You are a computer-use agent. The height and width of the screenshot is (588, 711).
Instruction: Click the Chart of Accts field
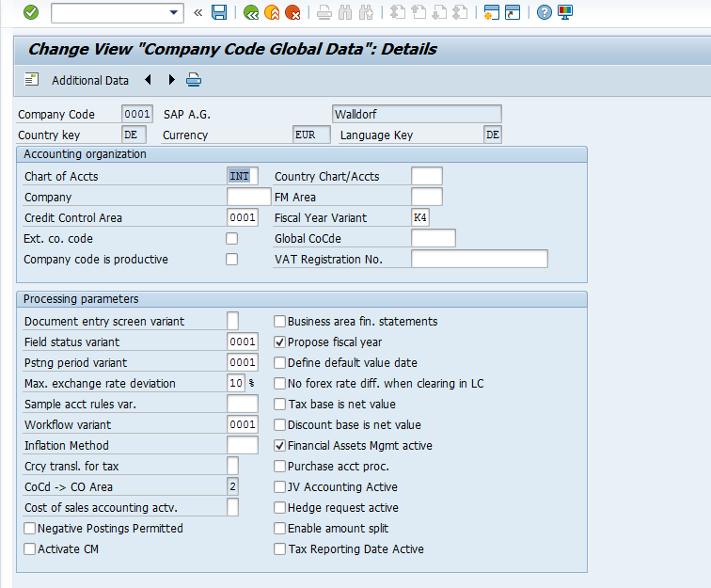pos(242,176)
